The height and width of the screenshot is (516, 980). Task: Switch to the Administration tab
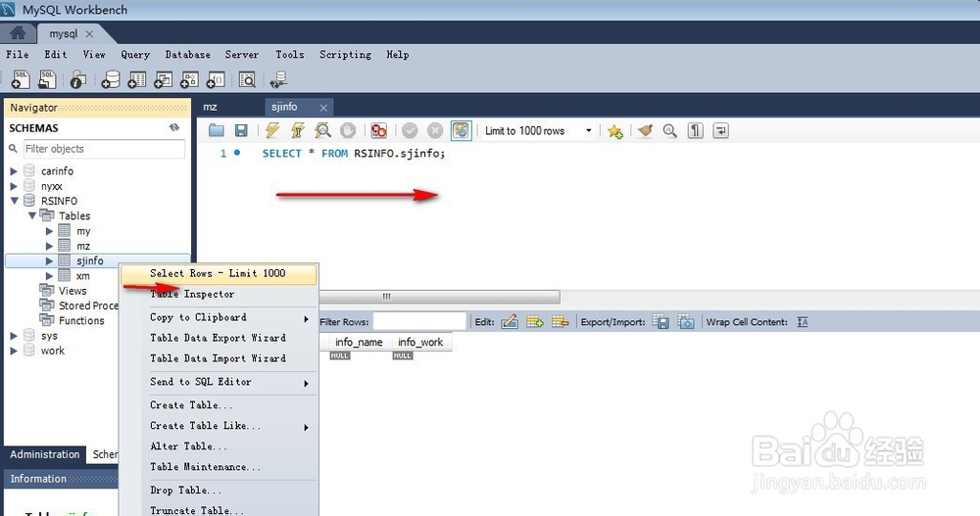pyautogui.click(x=45, y=454)
